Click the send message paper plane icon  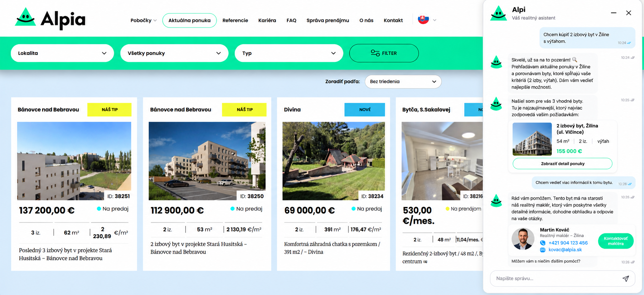tap(626, 278)
